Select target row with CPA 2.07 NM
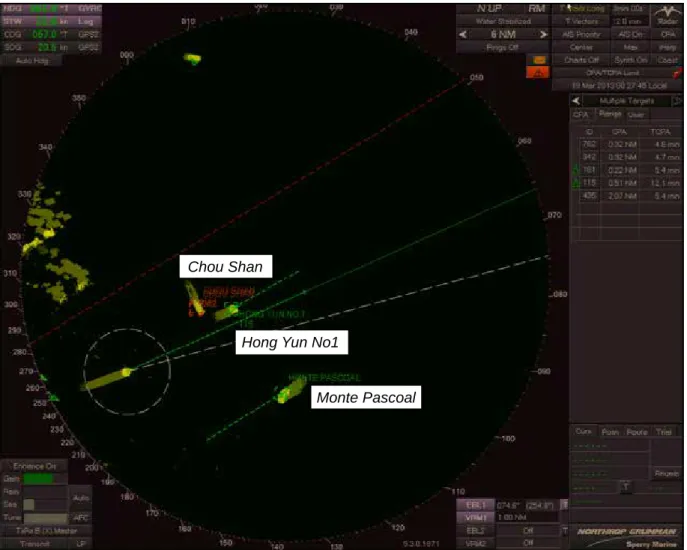This screenshot has width=687, height=550. click(630, 196)
